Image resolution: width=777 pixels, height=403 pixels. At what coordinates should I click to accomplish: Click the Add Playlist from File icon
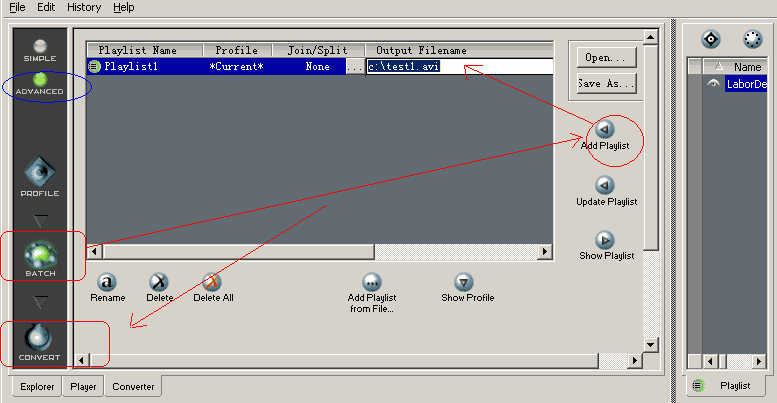(372, 282)
